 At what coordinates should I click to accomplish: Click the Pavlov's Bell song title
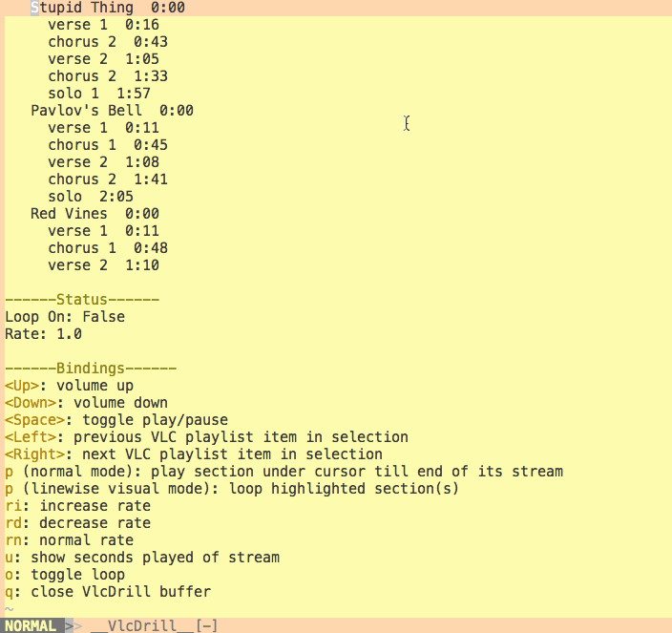point(112,111)
